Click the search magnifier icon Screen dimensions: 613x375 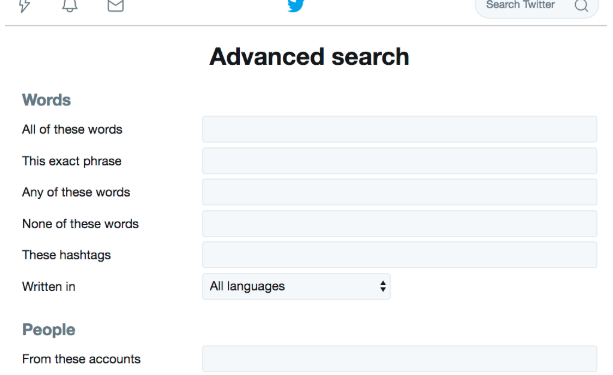coord(581,5)
